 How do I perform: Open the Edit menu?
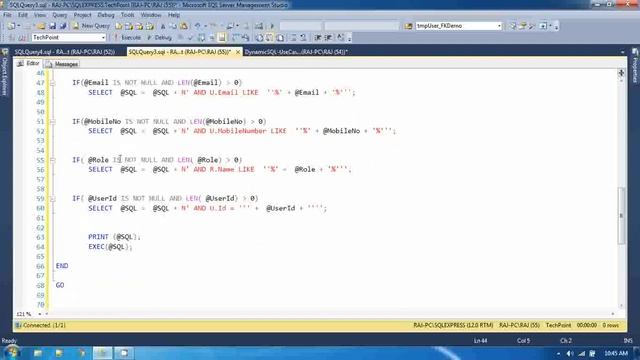(23, 15)
